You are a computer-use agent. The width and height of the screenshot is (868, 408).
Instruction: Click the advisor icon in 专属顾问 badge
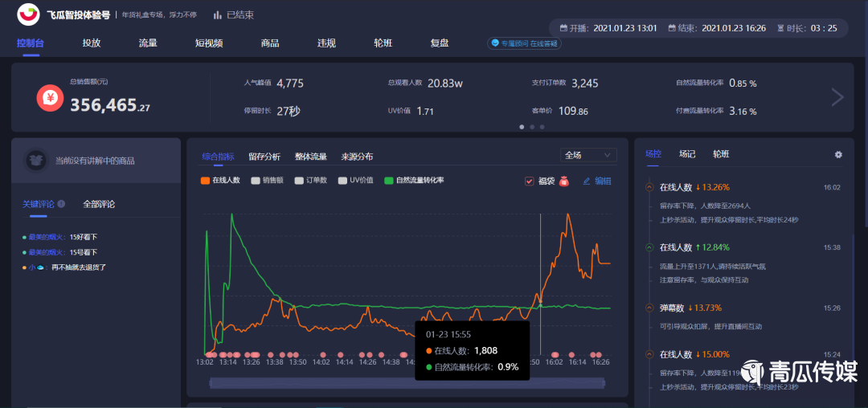click(x=495, y=43)
